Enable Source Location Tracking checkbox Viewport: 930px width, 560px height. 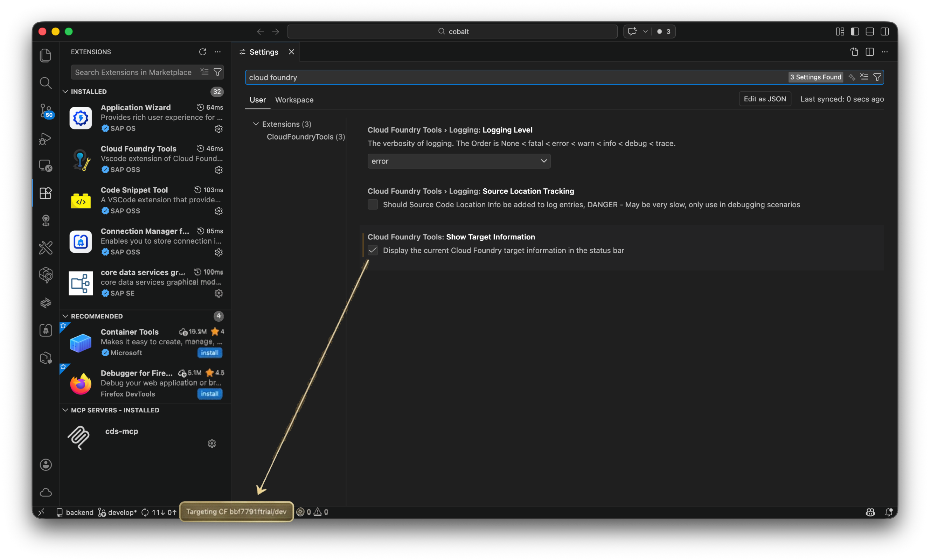[373, 204]
